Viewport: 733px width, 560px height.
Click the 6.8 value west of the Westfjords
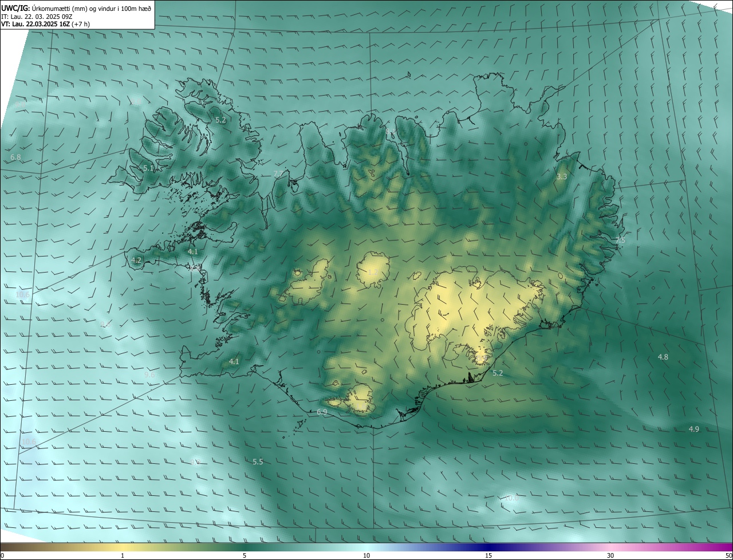pos(15,157)
